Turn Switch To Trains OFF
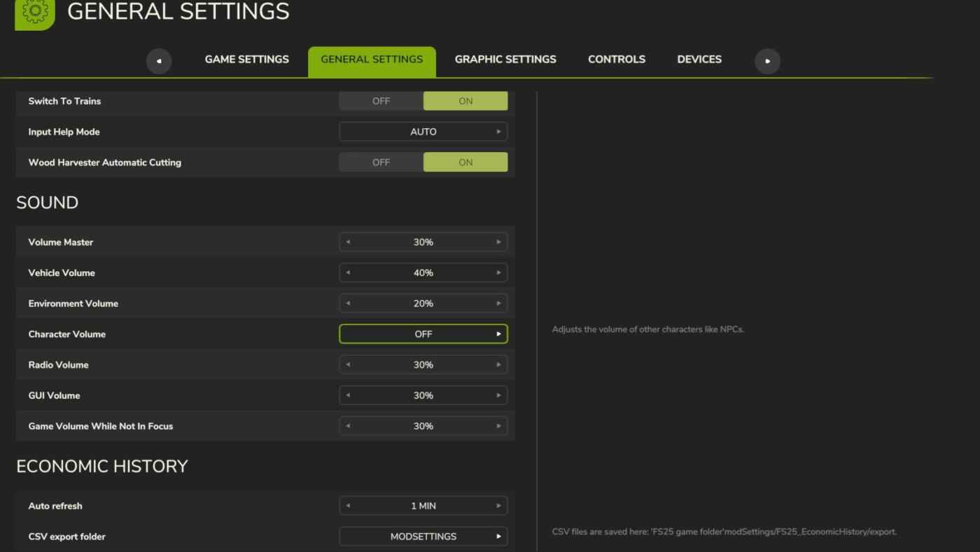The height and width of the screenshot is (552, 980). (x=381, y=101)
